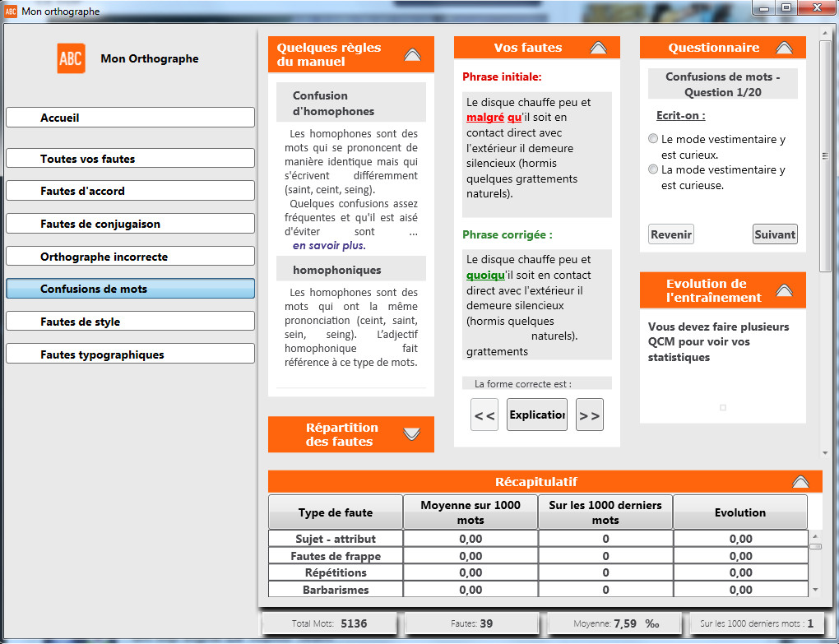Minimize the Mon orthographe window
The height and width of the screenshot is (644, 839).
[764, 8]
